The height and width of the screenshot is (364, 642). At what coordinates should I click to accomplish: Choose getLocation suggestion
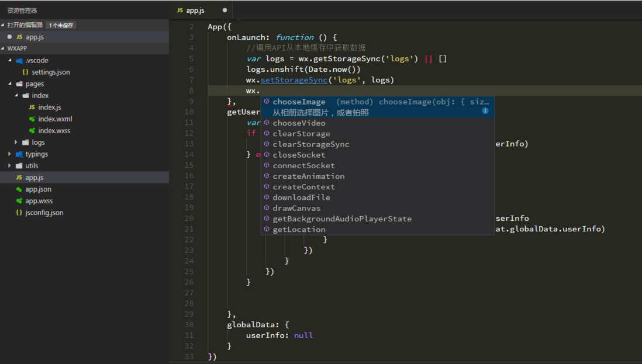[378, 230]
